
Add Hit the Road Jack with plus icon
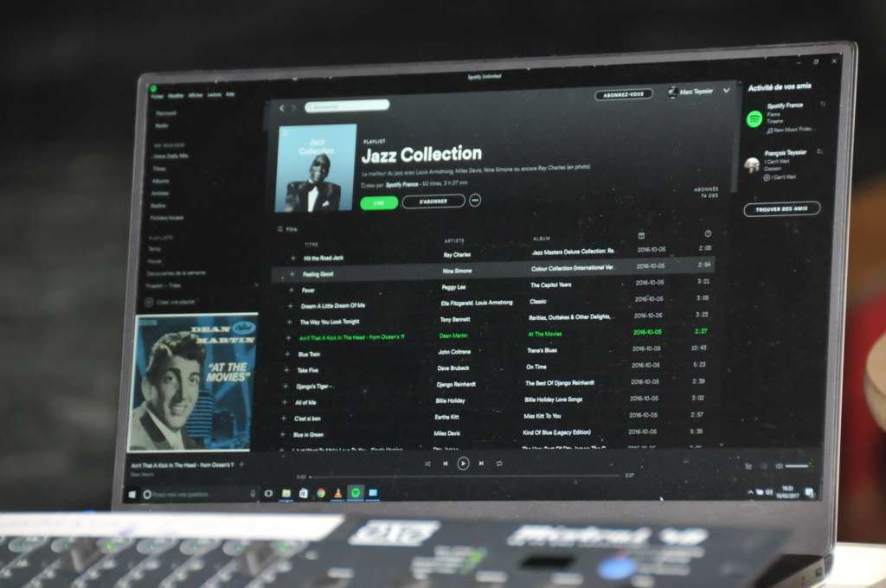click(x=292, y=258)
